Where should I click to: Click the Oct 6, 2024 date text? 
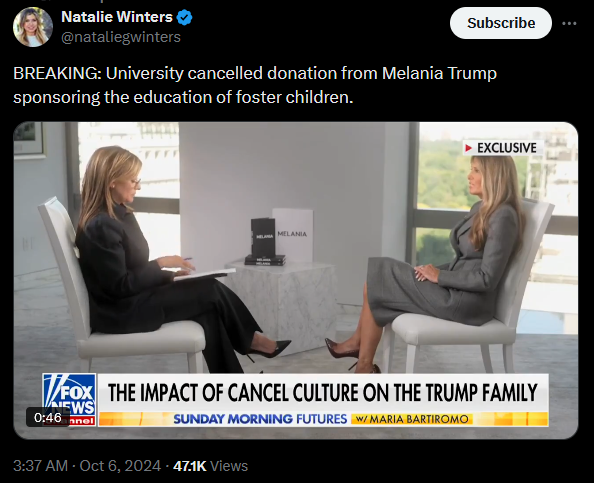tap(120, 466)
